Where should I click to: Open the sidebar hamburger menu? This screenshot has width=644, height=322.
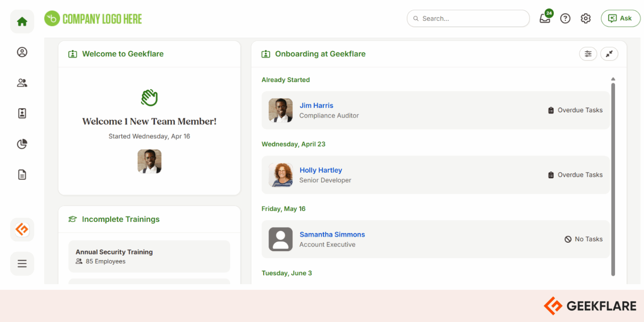pos(22,263)
